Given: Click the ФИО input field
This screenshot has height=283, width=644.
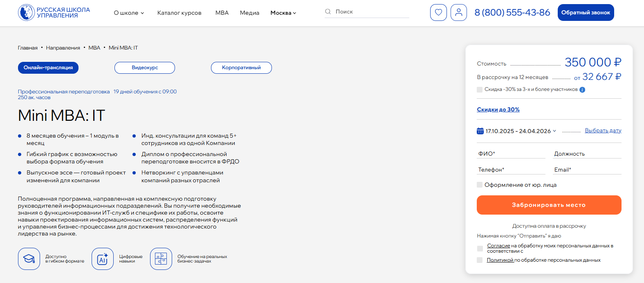Looking at the screenshot, I should point(511,154).
